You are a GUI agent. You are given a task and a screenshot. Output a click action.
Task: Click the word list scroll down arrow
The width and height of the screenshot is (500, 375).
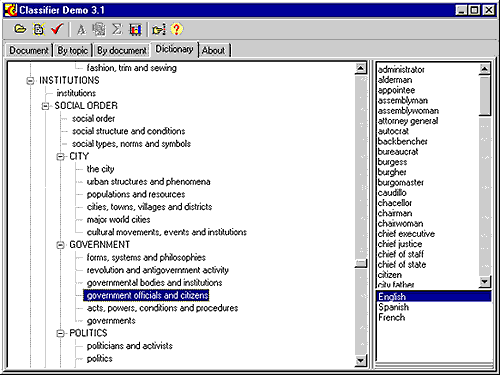484,282
